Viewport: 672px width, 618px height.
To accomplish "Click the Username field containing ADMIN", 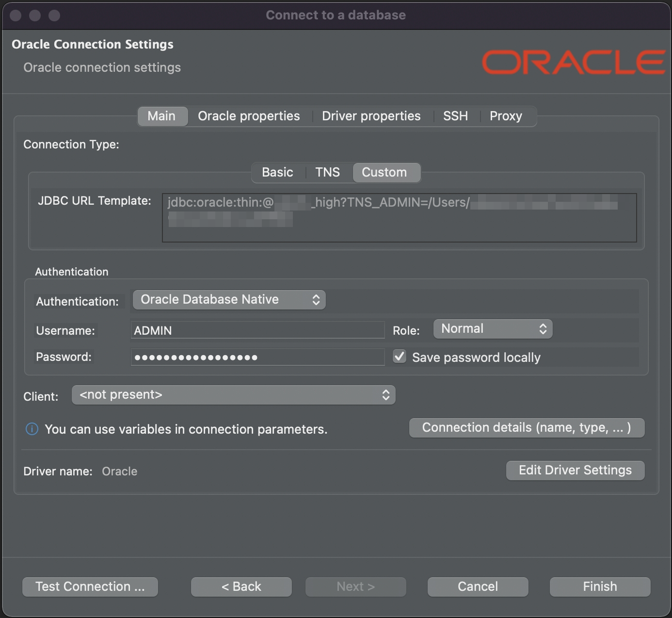I will pyautogui.click(x=257, y=330).
